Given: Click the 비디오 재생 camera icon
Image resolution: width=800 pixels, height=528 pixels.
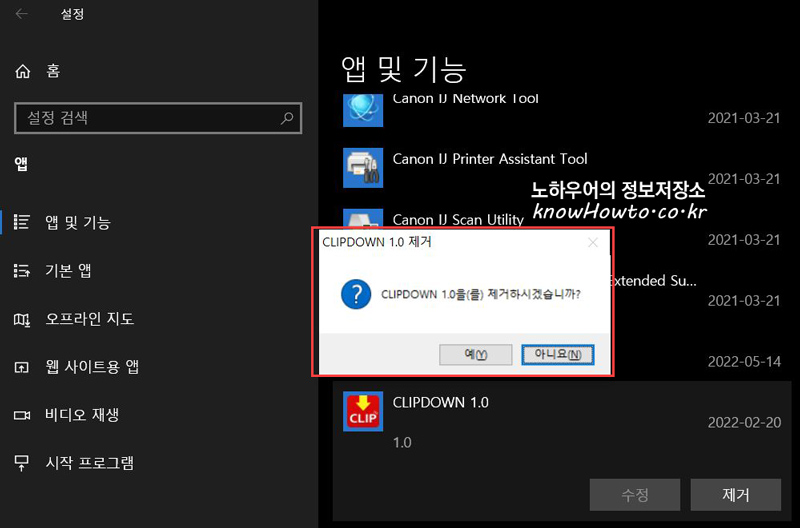Looking at the screenshot, I should point(21,415).
